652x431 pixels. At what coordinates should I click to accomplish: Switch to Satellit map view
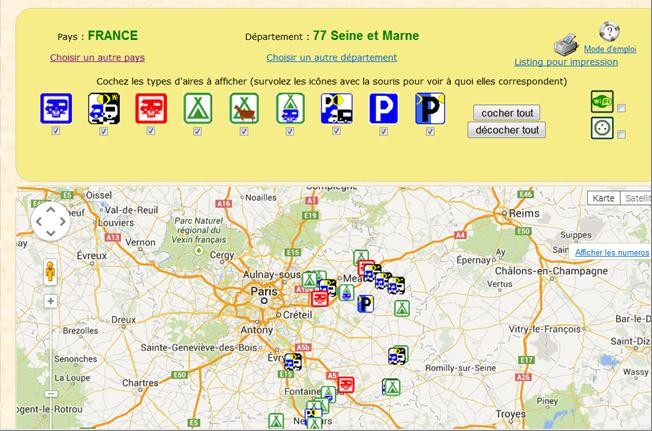click(636, 198)
